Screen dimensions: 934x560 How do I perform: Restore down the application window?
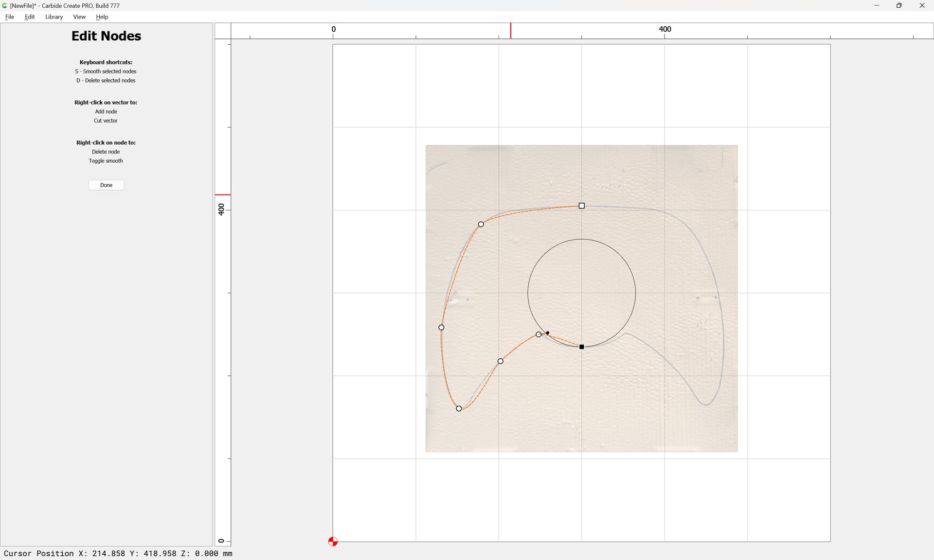coord(898,5)
